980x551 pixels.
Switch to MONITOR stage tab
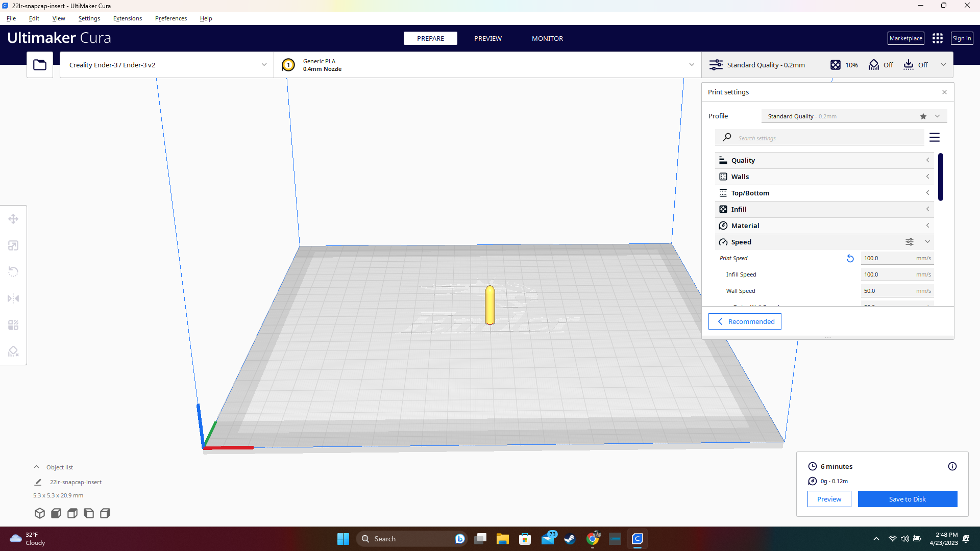pos(547,38)
